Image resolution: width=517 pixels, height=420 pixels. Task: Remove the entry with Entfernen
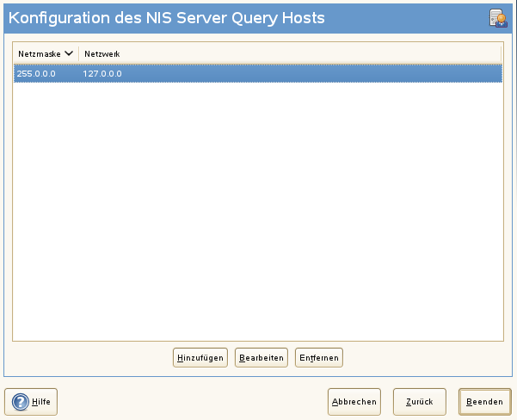click(319, 357)
